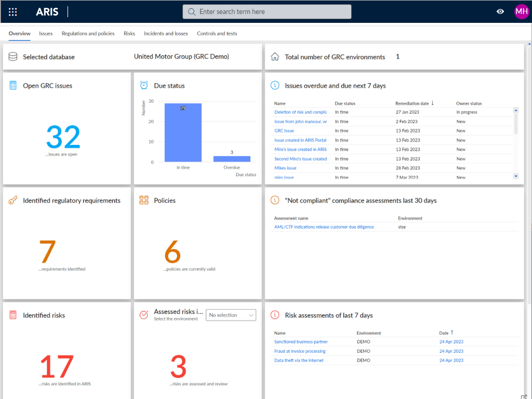This screenshot has height=399, width=532.
Task: Sort by Remediation date column arrow
Action: pos(433,103)
